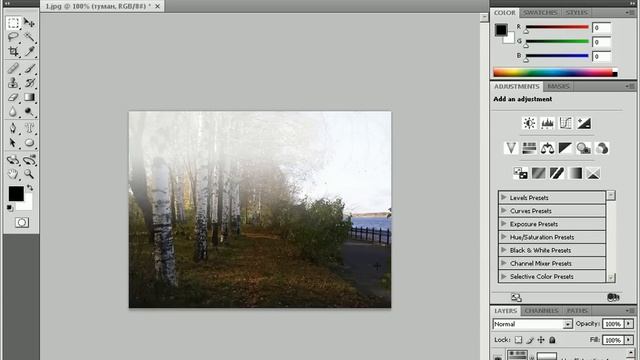
Task: Switch to the Swatches tab
Action: point(540,13)
